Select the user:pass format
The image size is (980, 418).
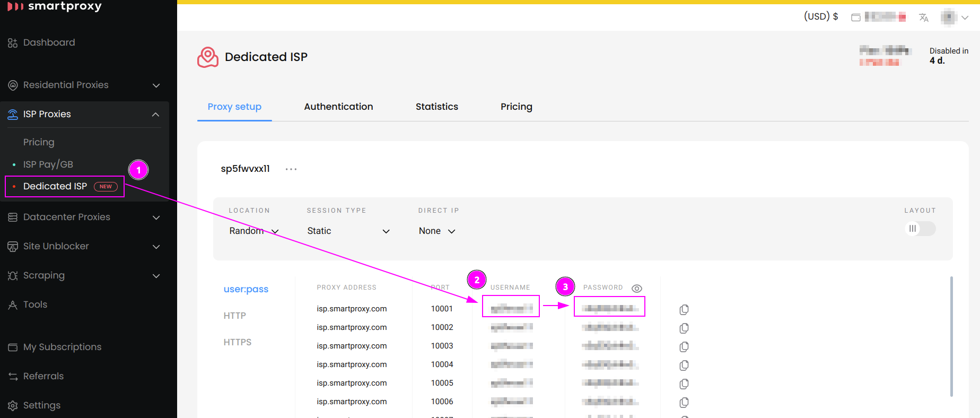(246, 289)
